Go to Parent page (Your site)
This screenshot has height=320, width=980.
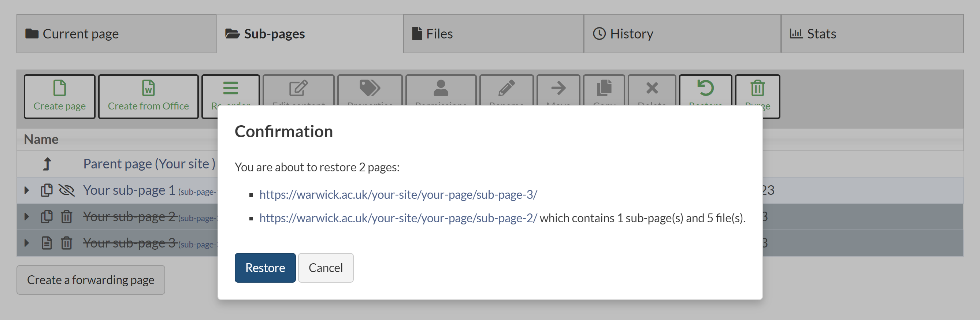pos(149,164)
